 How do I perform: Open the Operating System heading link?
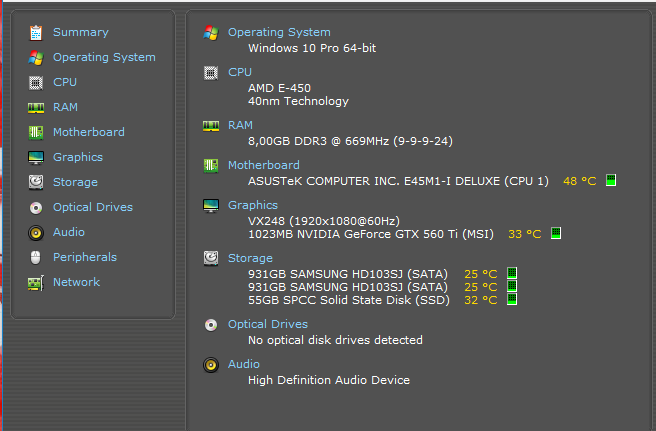click(279, 32)
